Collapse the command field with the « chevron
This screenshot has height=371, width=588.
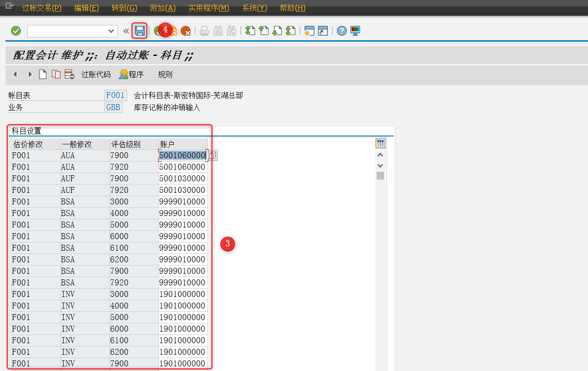click(x=125, y=31)
